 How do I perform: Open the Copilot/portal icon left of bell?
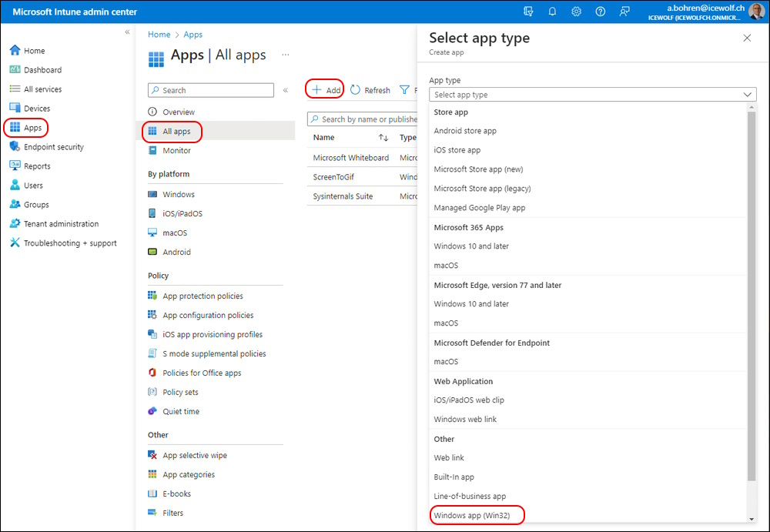point(528,12)
